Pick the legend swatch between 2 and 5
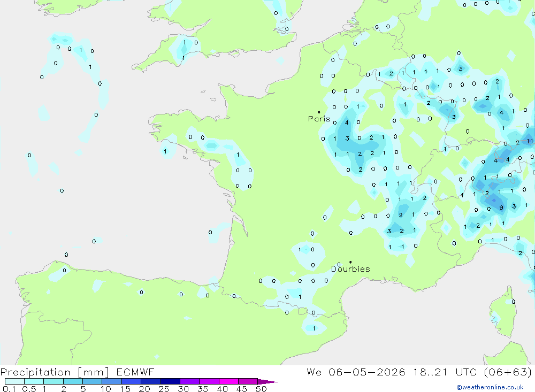This screenshot has width=535, height=392. (73, 381)
